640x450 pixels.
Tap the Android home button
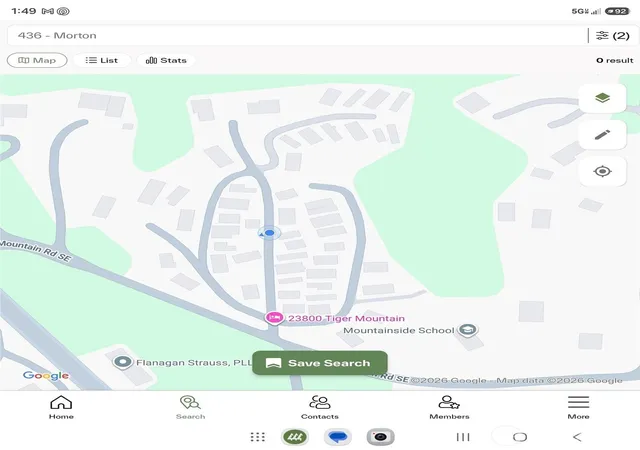(x=520, y=437)
